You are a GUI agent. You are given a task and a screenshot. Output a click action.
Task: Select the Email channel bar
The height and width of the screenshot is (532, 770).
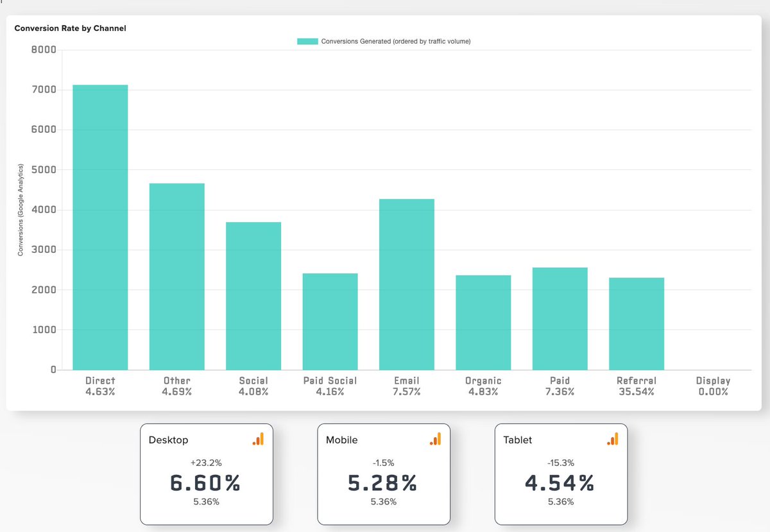(x=407, y=284)
